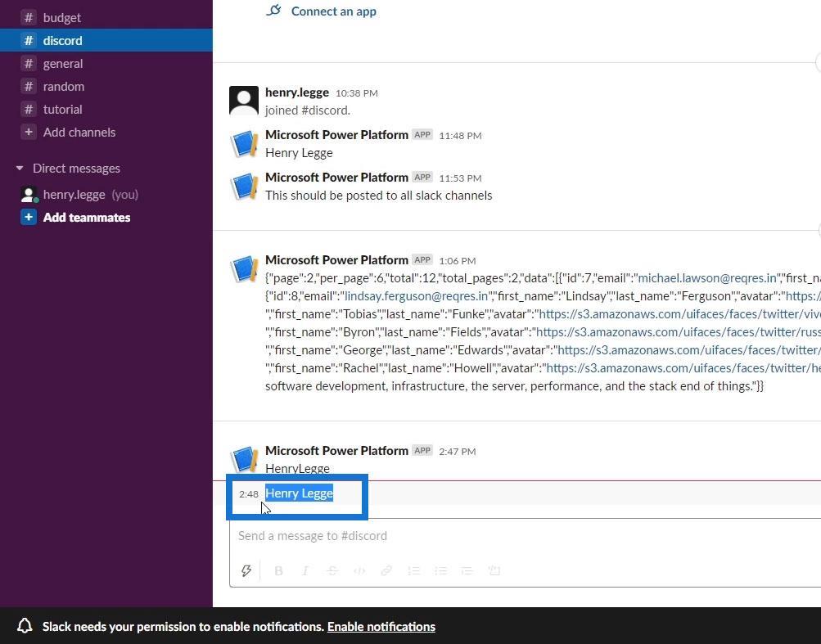Viewport: 821px width, 644px height.
Task: Open the avatar URL in Byron Fields row
Action: (678, 332)
